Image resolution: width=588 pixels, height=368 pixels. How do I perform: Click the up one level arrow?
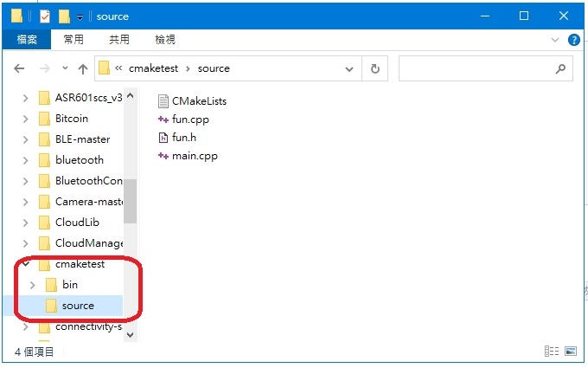click(x=82, y=68)
